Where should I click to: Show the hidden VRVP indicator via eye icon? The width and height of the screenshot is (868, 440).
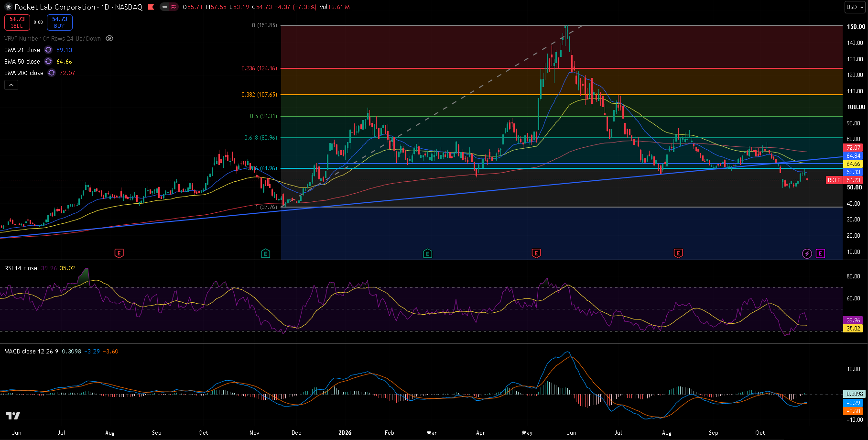click(109, 38)
